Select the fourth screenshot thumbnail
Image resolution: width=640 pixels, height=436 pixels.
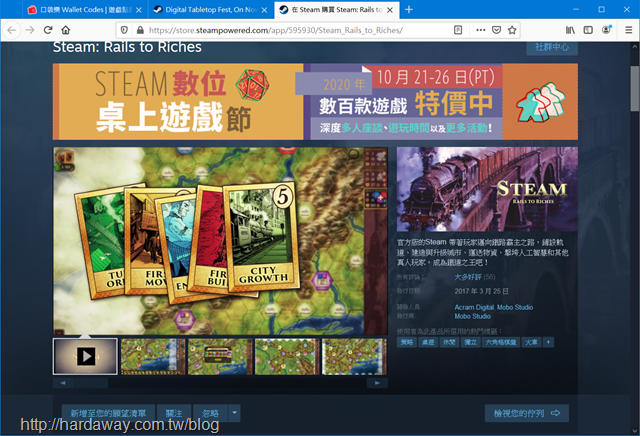pos(287,356)
